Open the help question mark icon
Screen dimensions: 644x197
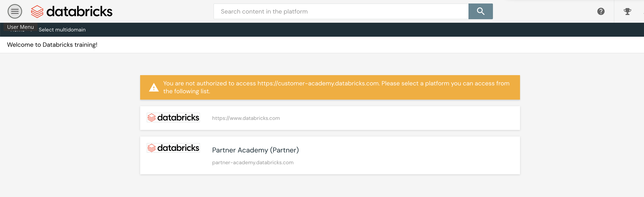(601, 12)
